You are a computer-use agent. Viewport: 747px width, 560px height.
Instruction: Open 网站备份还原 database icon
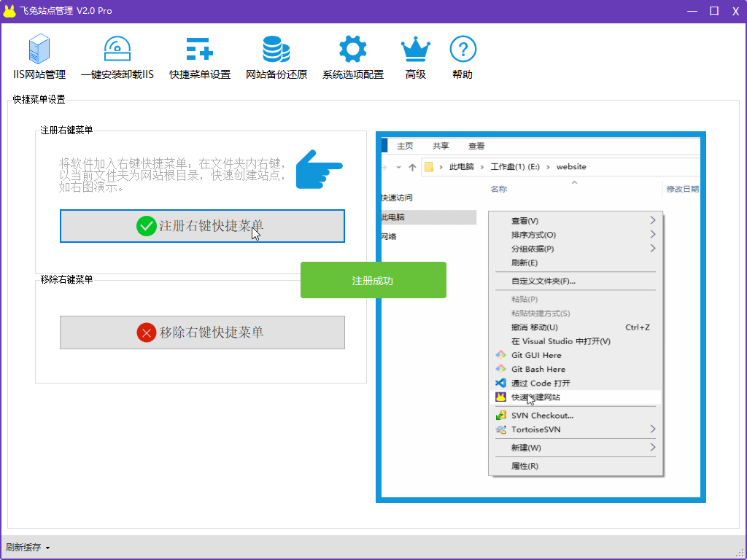pyautogui.click(x=276, y=50)
